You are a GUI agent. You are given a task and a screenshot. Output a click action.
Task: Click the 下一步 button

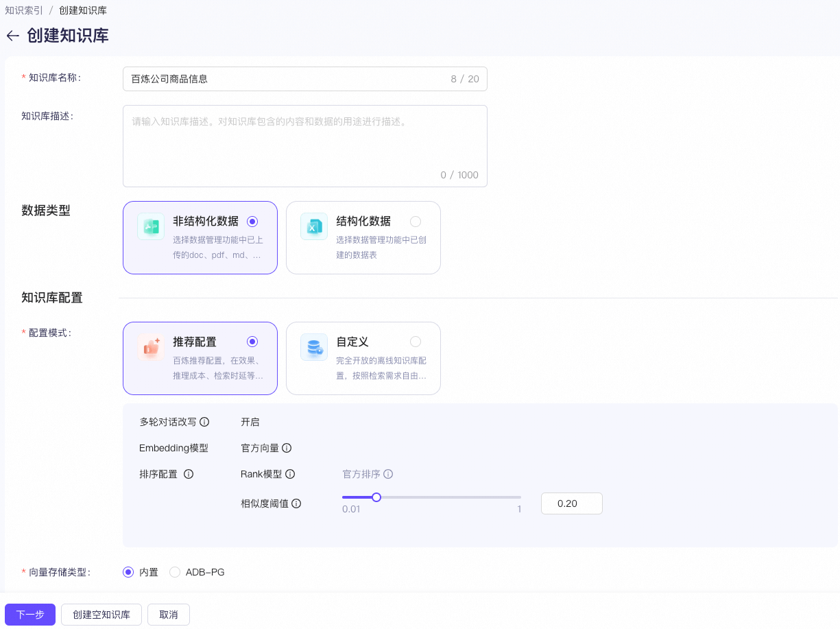(x=30, y=615)
